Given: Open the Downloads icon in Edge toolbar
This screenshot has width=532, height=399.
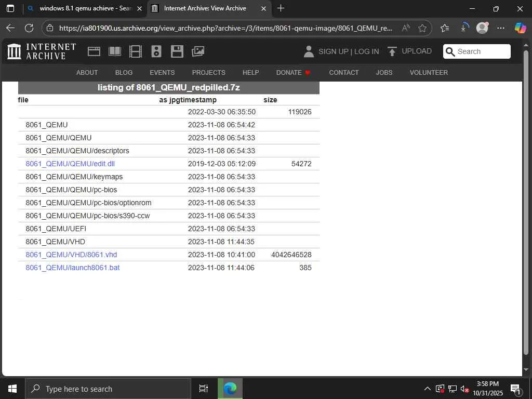Looking at the screenshot, I should (x=464, y=28).
